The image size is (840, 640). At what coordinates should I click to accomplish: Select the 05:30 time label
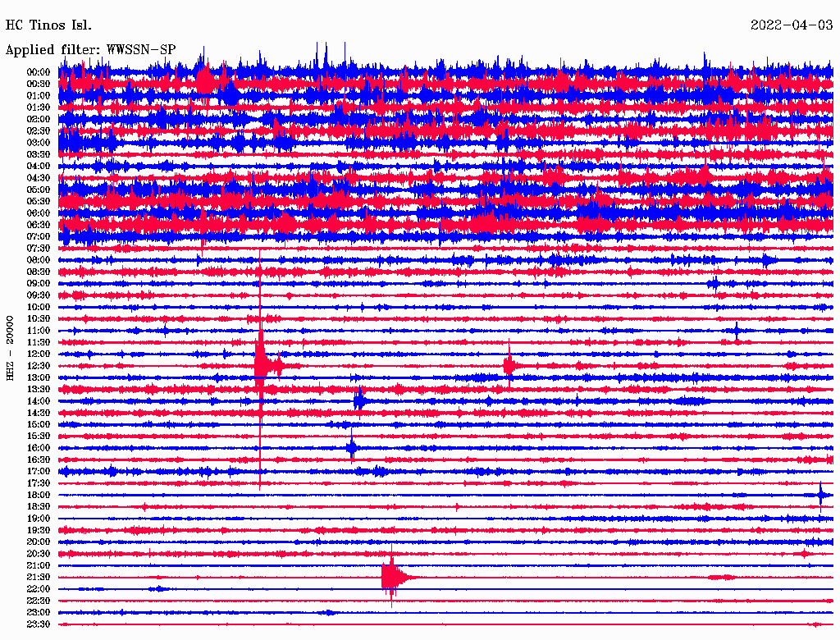tap(39, 202)
